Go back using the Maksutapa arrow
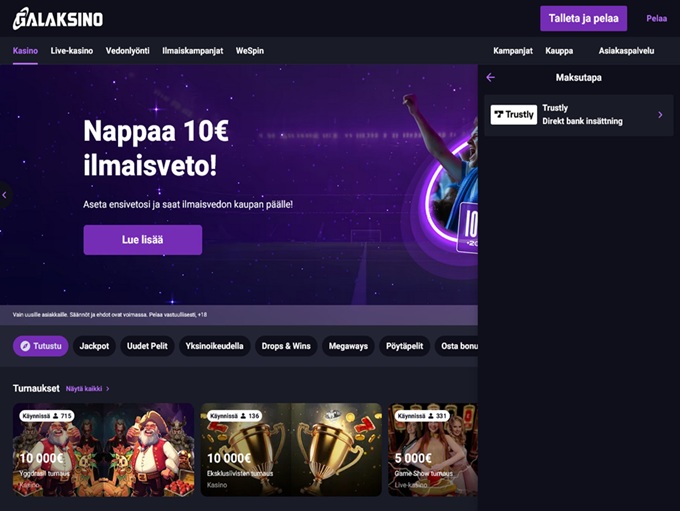 [x=490, y=78]
